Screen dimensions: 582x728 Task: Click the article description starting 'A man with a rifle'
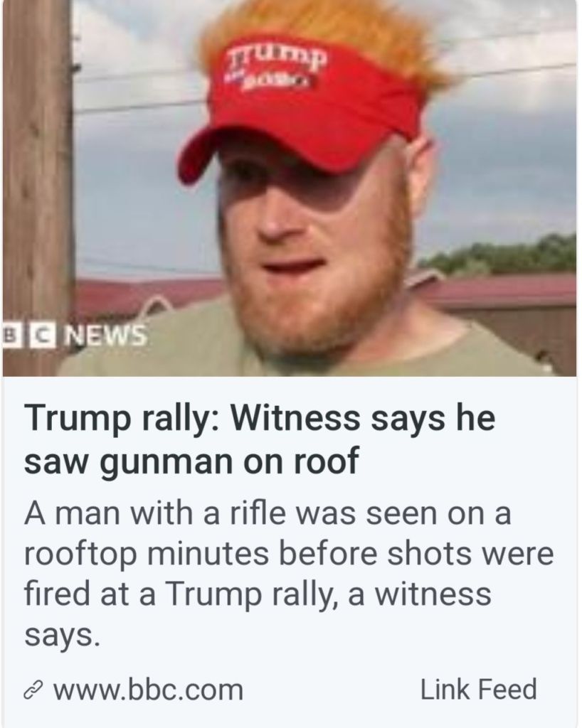[289, 574]
